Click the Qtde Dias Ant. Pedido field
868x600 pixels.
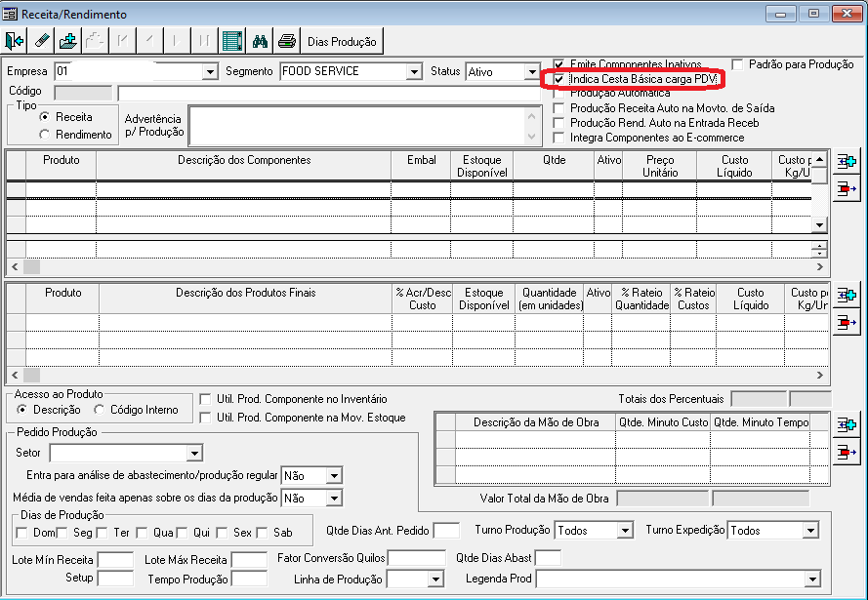(x=446, y=531)
